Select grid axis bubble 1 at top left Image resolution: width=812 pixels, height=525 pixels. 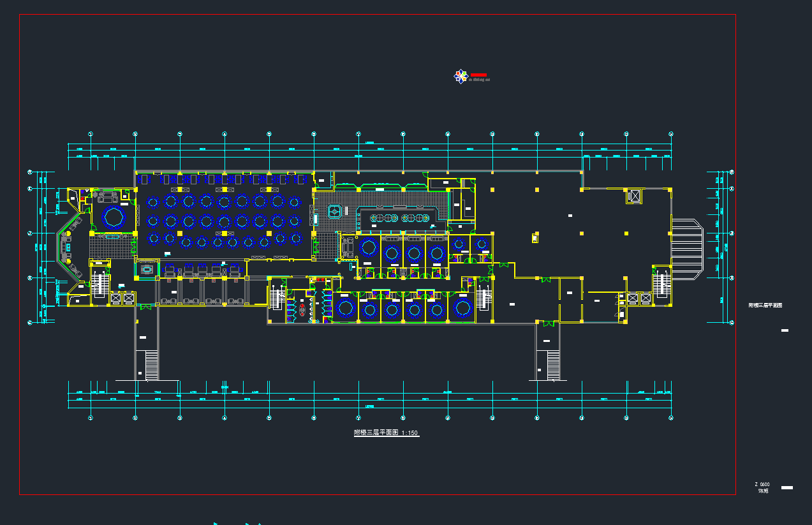[x=91, y=134]
